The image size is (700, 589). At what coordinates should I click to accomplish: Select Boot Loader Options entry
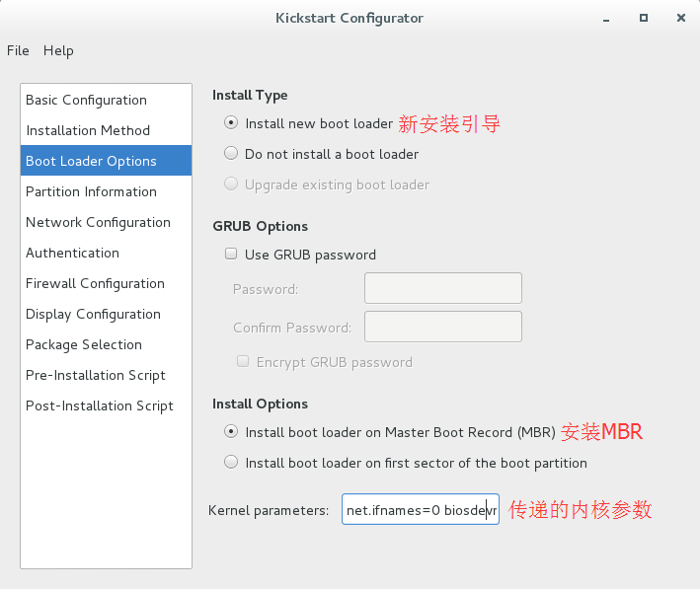coord(107,161)
